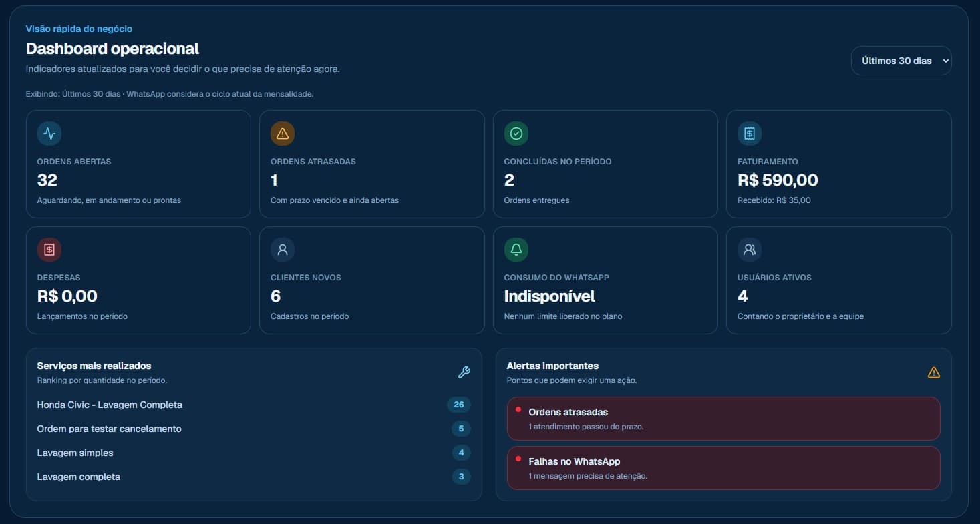Click the count badge for Lavagem completa
Viewport: 980px width, 524px height.
click(462, 477)
